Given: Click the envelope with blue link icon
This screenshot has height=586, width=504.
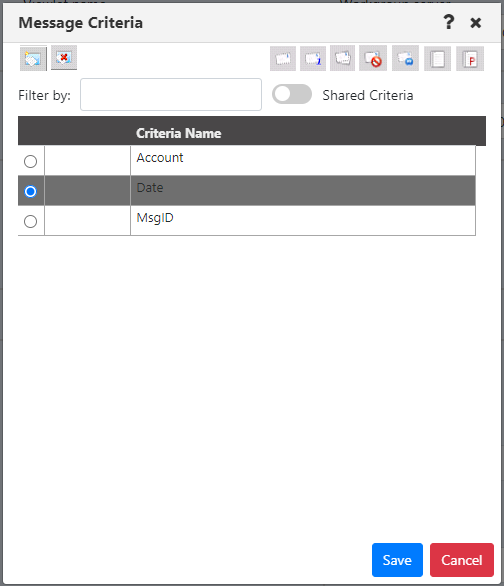Looking at the screenshot, I should (405, 59).
